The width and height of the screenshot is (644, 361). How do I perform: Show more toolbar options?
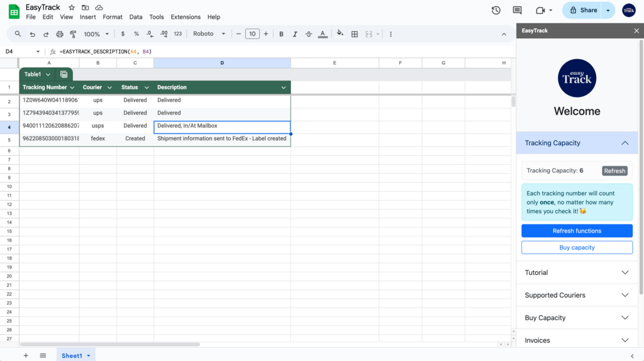tap(391, 34)
